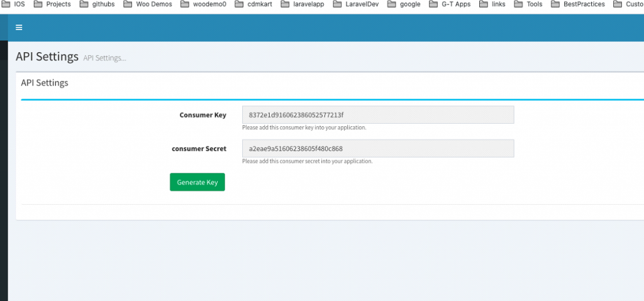Viewport: 644px width, 301px height.
Task: Click the API Settings panel title
Action: (x=45, y=82)
